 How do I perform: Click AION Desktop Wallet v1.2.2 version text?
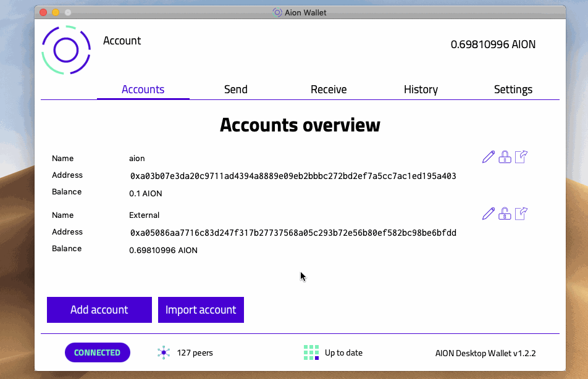tap(485, 353)
